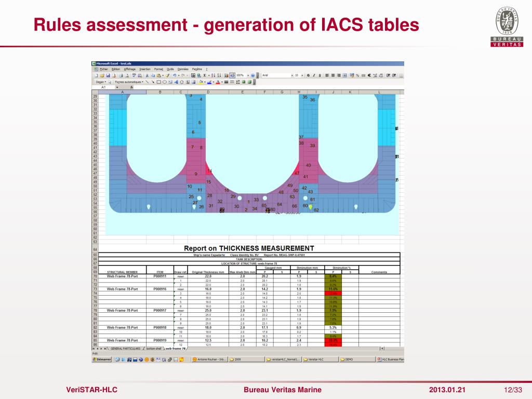Click the Align Right icon
The width and height of the screenshot is (532, 399).
[x=339, y=75]
